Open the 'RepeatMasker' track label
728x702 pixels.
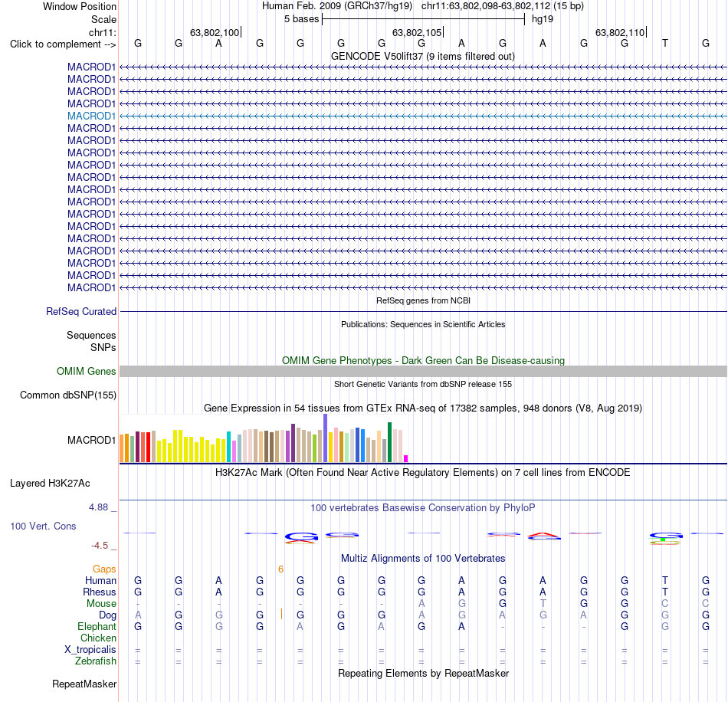coord(84,684)
